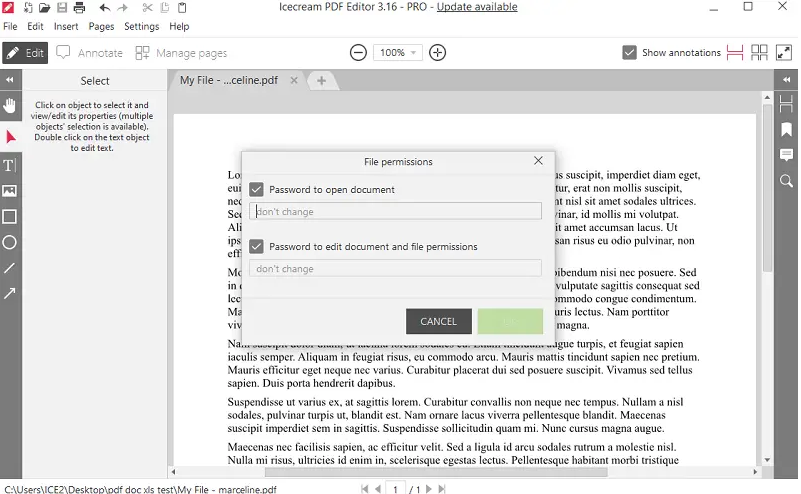801x494 pixels.
Task: Click the green OK button in dialog
Action: [510, 321]
